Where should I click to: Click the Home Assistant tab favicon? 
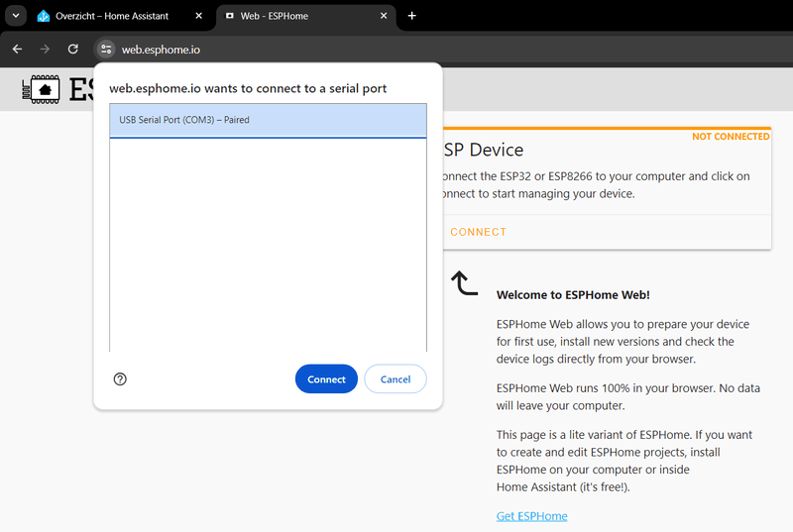(x=44, y=16)
